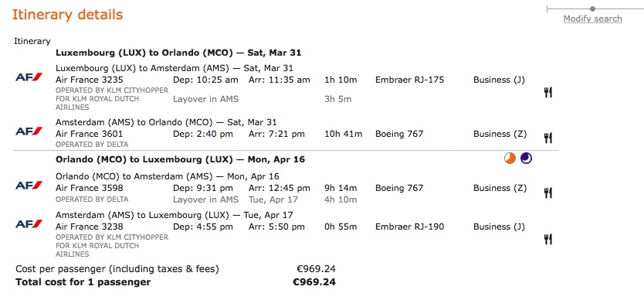The image size is (644, 300).
Task: Click Air France logo beside flight 3235
Action: click(29, 77)
